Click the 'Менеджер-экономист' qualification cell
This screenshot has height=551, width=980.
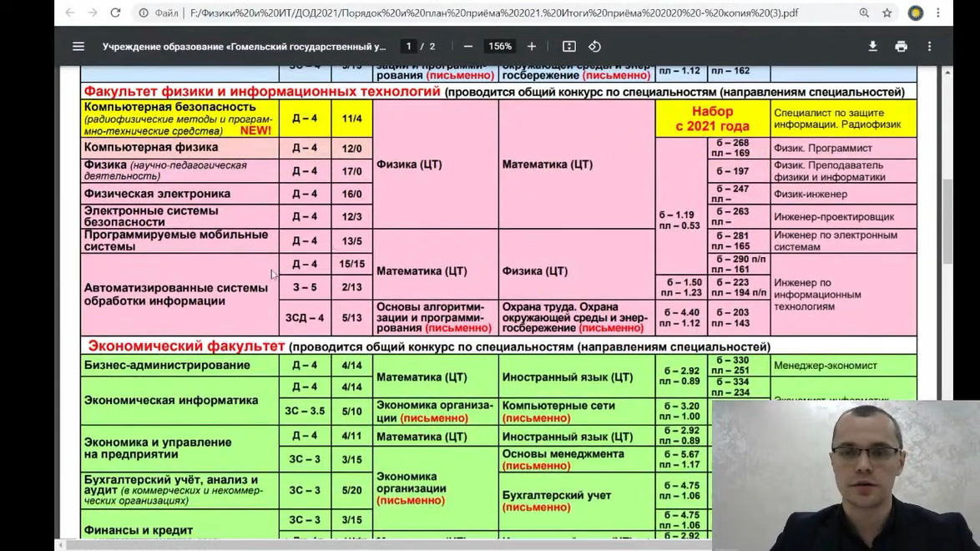pos(843,366)
